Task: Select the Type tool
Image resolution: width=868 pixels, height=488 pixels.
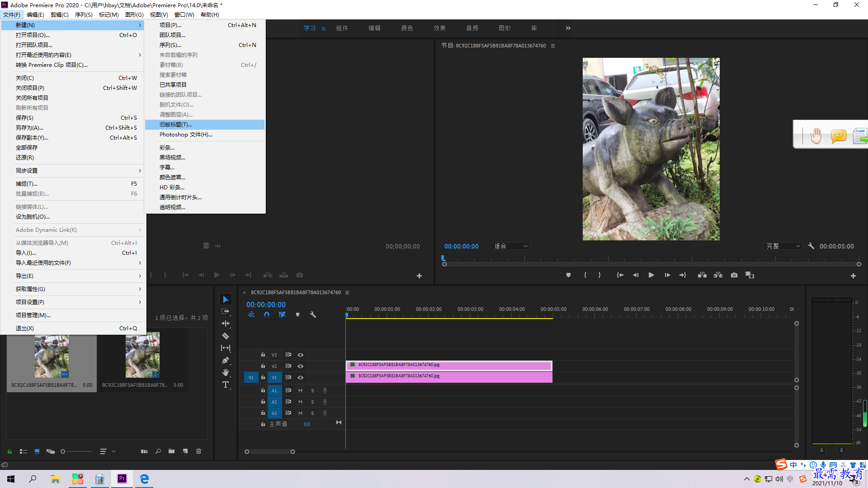Action: (x=226, y=385)
